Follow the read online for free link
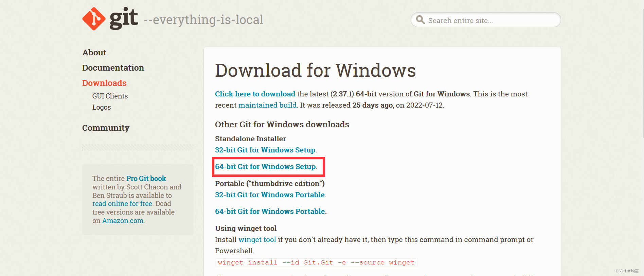Image resolution: width=644 pixels, height=276 pixels. coord(122,204)
